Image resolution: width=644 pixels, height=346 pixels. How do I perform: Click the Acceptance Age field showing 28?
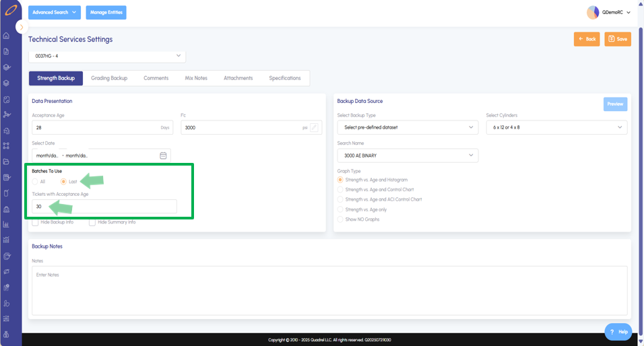click(x=102, y=128)
